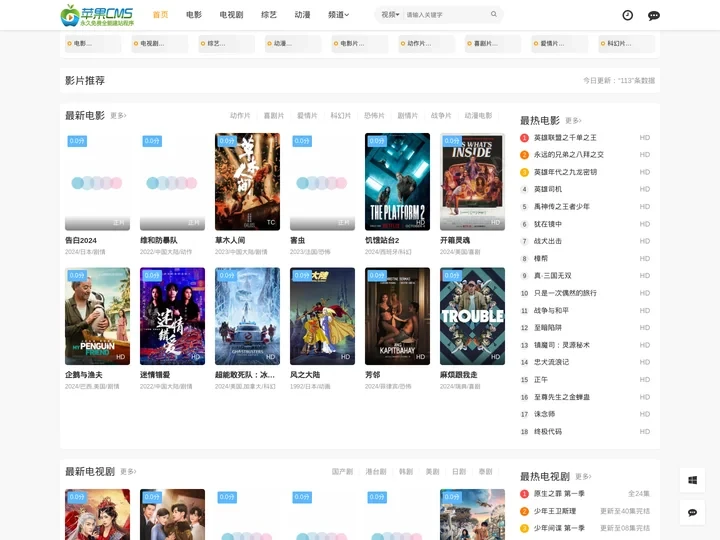Click 更多 next to 最新电影
Image resolution: width=720 pixels, height=540 pixels.
pyautogui.click(x=118, y=116)
